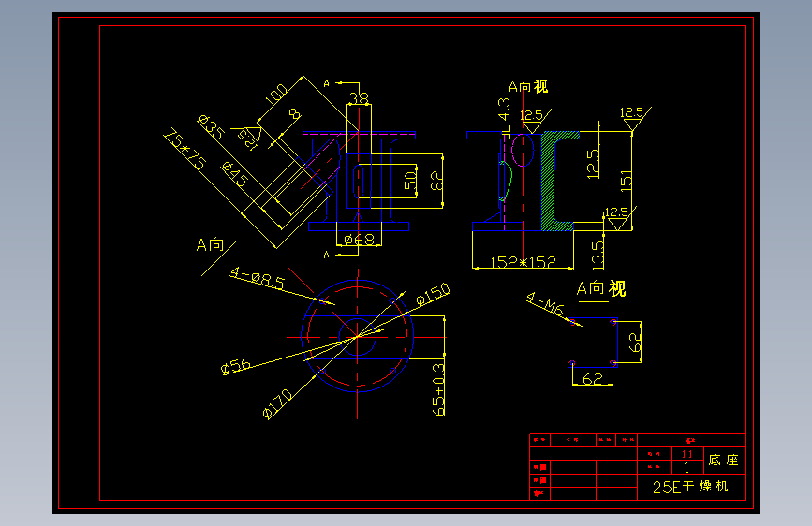Viewport: 812px width, 526px height.
Task: Select the 4.3 dimension text
Action: coord(503,109)
